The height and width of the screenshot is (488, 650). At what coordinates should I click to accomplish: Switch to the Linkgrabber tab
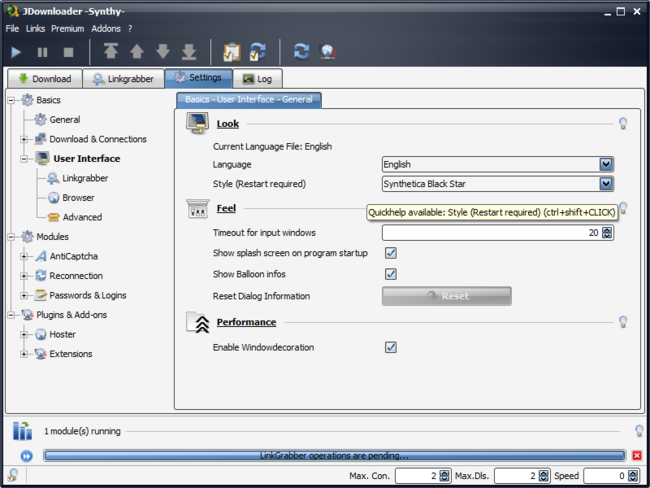(x=123, y=79)
